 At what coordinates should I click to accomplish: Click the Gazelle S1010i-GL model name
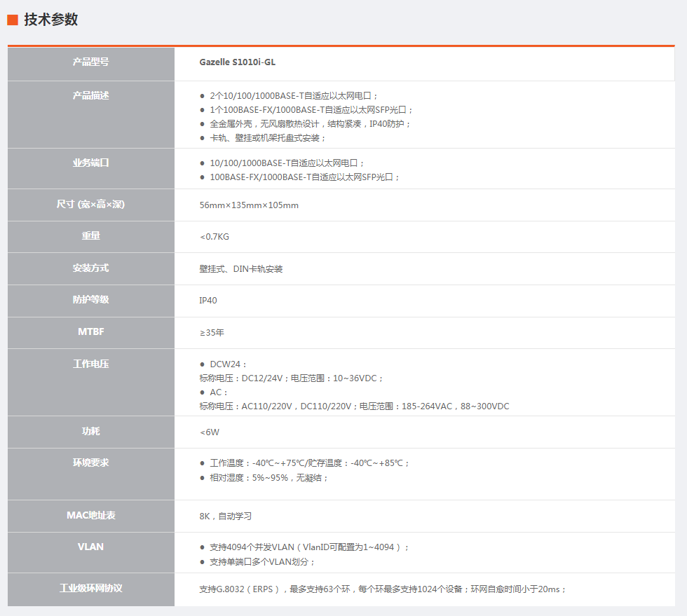(x=237, y=62)
